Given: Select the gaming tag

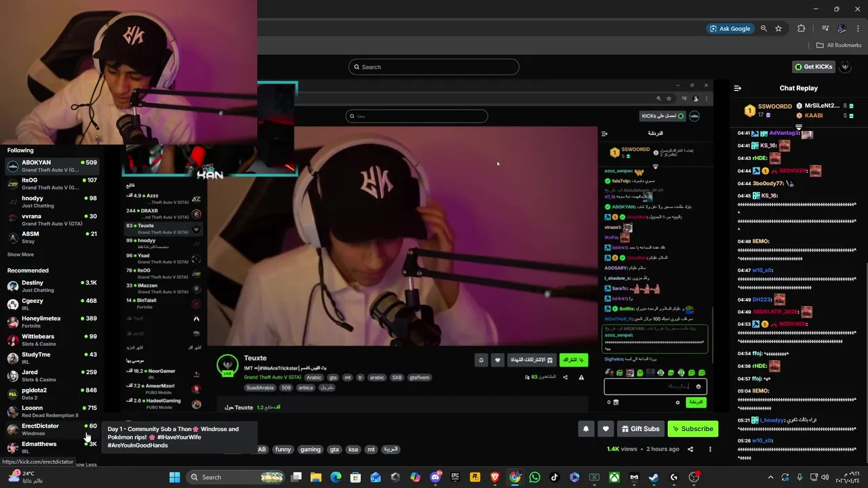Looking at the screenshot, I should pyautogui.click(x=310, y=449).
